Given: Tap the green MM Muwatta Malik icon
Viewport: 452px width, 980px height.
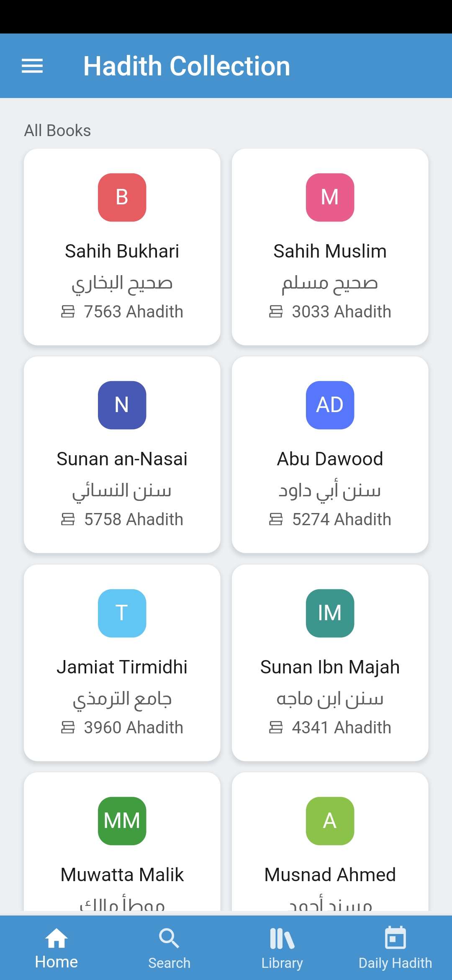Looking at the screenshot, I should tap(122, 821).
